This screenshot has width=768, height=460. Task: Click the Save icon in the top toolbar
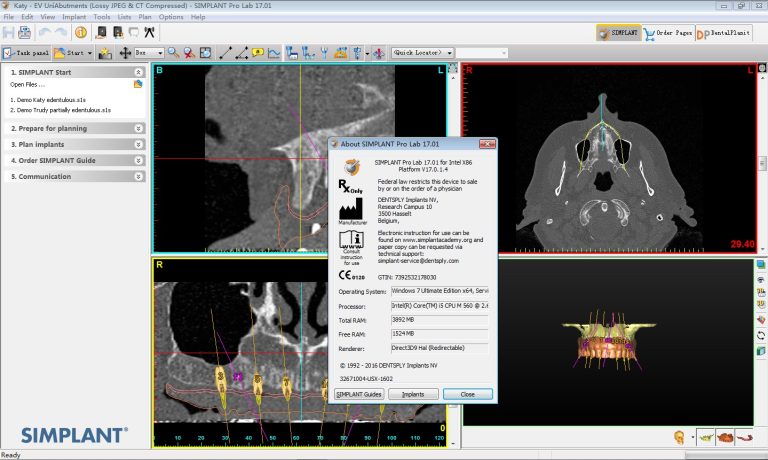tap(8, 33)
